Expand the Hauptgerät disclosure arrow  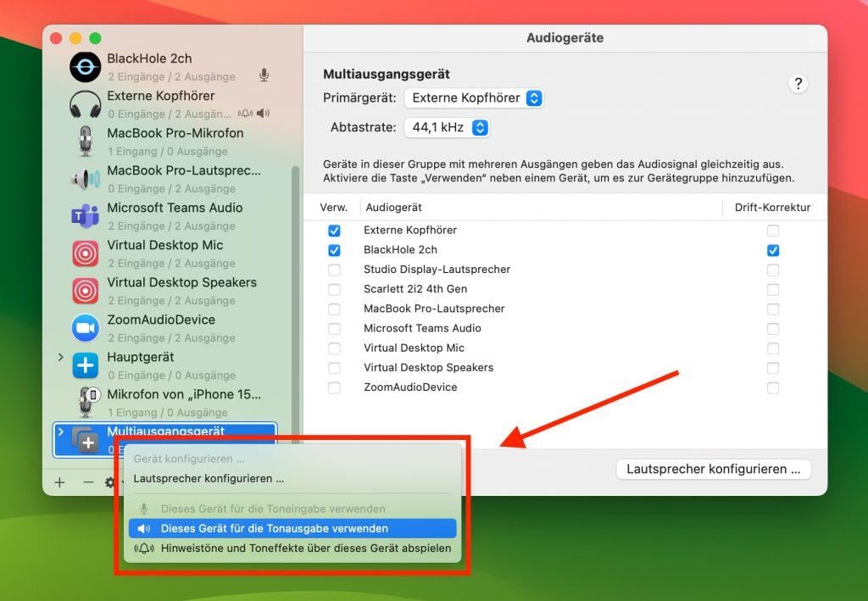60,357
